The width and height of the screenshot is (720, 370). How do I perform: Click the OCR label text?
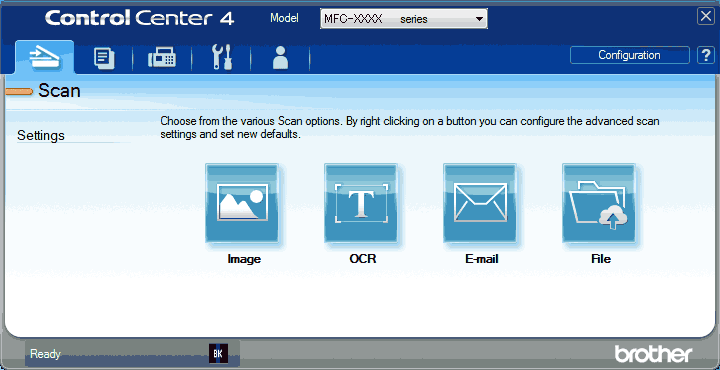[362, 259]
